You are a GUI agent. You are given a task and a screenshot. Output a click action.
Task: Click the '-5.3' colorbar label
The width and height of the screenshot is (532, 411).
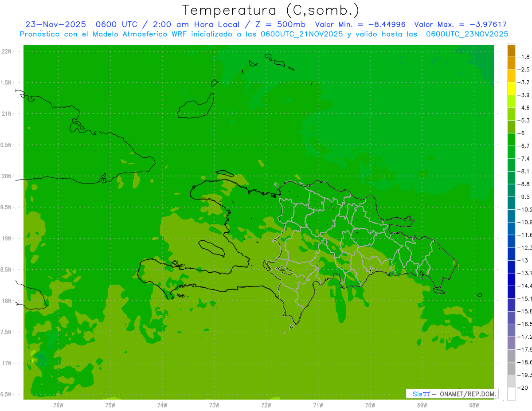click(x=524, y=120)
